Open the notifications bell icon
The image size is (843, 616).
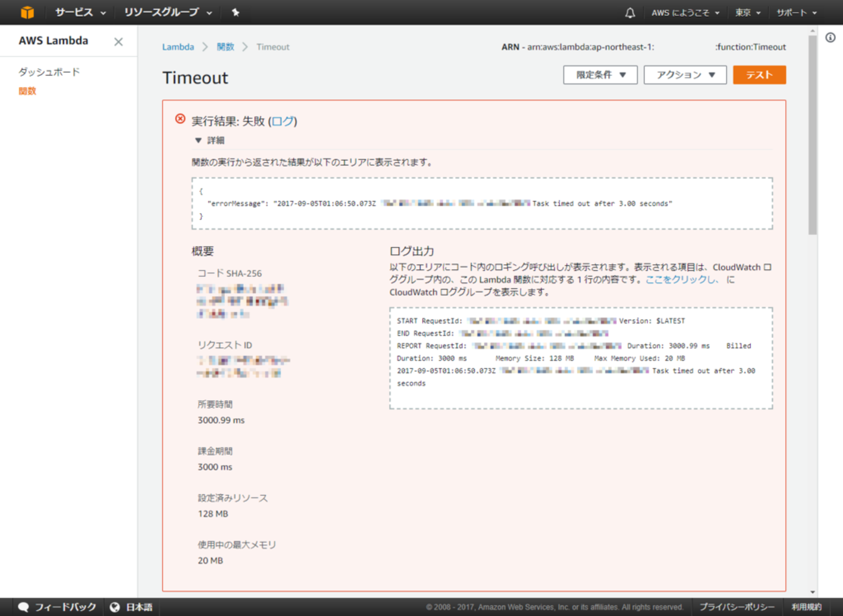tap(630, 12)
